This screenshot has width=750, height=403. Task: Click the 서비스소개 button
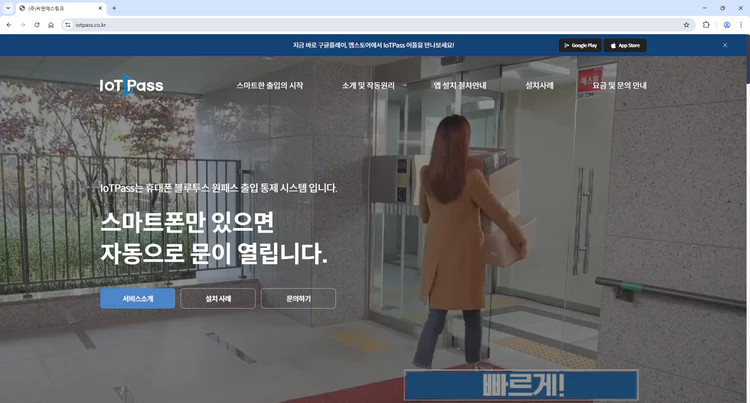click(x=137, y=299)
